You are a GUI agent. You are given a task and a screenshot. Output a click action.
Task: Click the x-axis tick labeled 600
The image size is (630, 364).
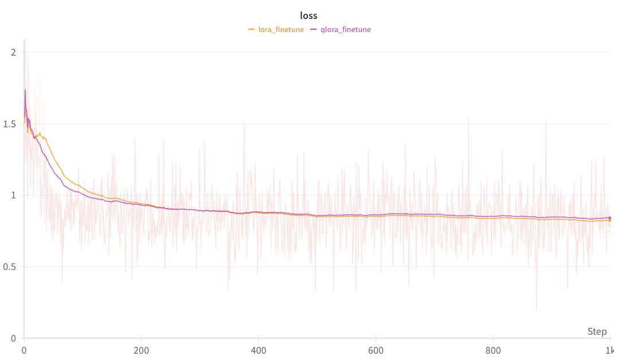click(x=375, y=350)
